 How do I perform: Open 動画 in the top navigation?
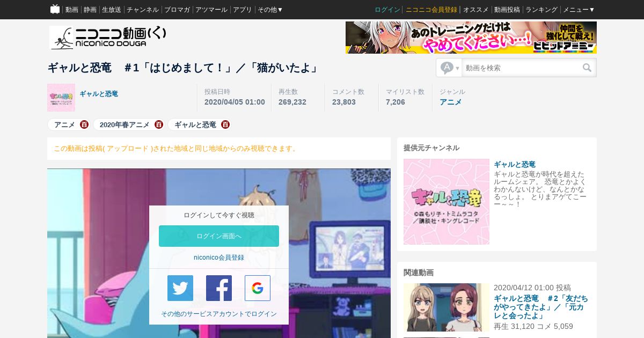[x=72, y=10]
